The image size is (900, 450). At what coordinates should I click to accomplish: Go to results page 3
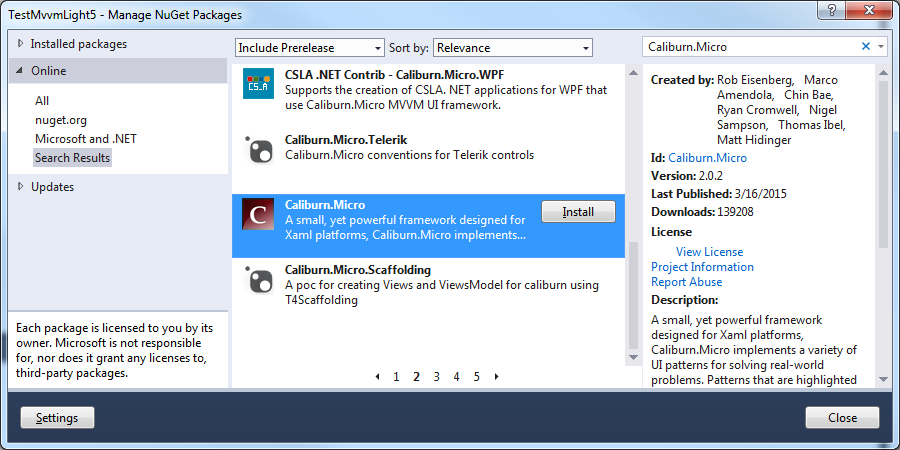coord(436,377)
